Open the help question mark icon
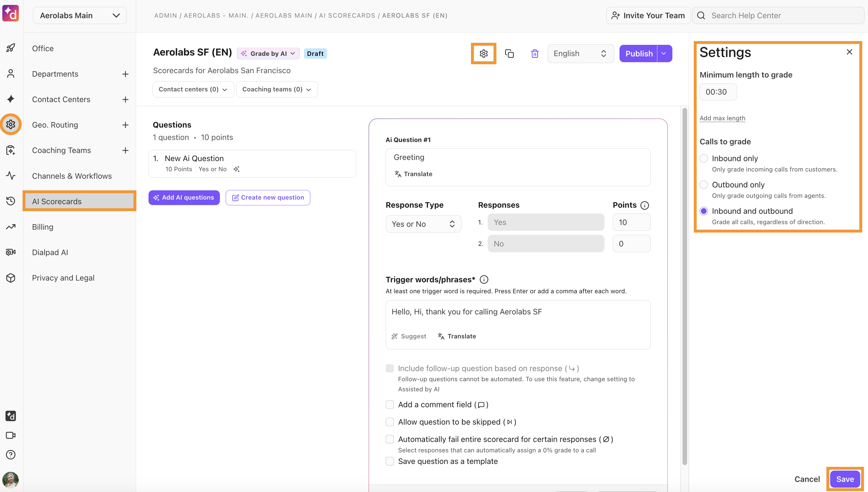868x492 pixels. point(11,455)
